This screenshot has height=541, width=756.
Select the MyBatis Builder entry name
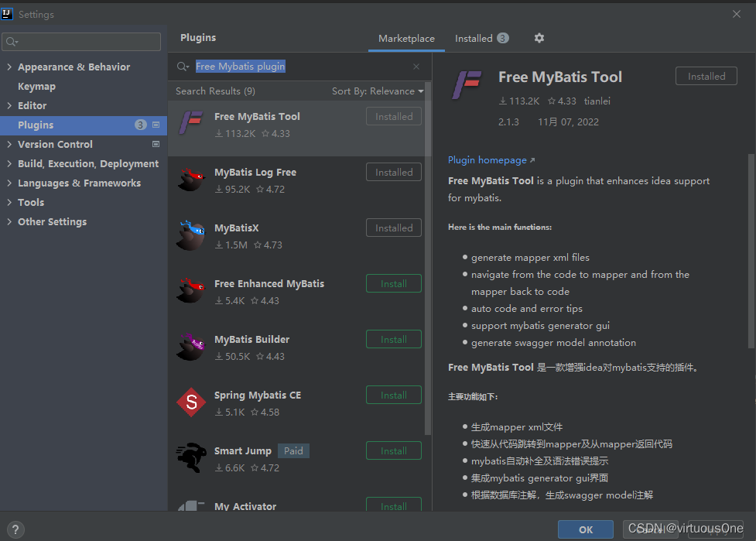tap(251, 340)
